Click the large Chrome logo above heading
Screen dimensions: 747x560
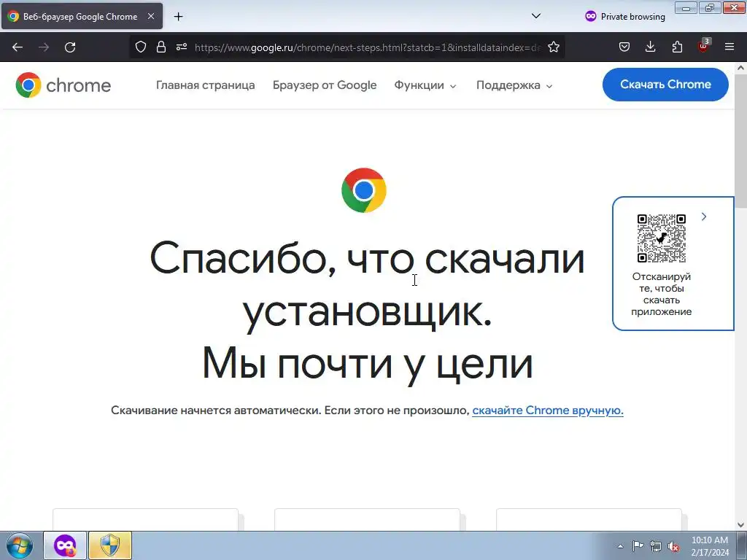364,190
